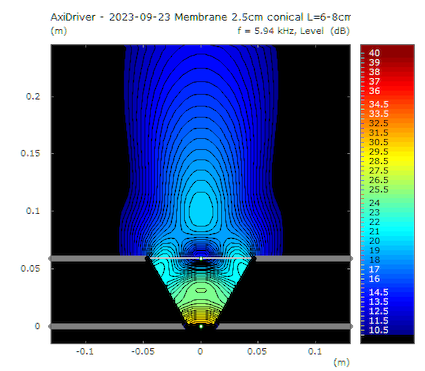This screenshot has width=425, height=371.
Task: Select the 38 dB label on the color scale
Action: pyautogui.click(x=374, y=72)
